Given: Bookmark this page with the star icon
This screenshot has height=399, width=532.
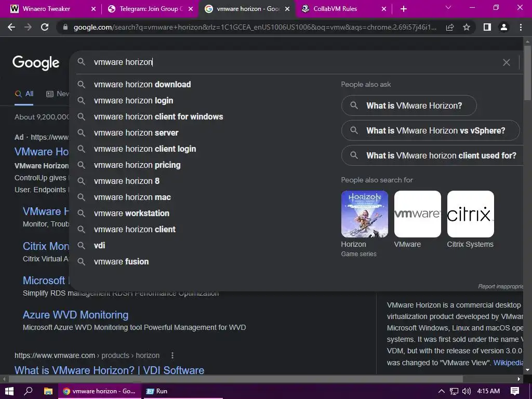Looking at the screenshot, I should point(467,27).
